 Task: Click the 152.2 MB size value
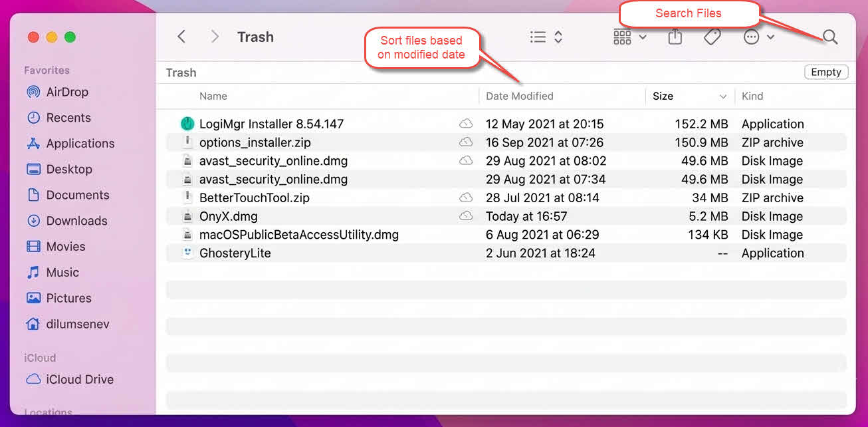pyautogui.click(x=701, y=124)
